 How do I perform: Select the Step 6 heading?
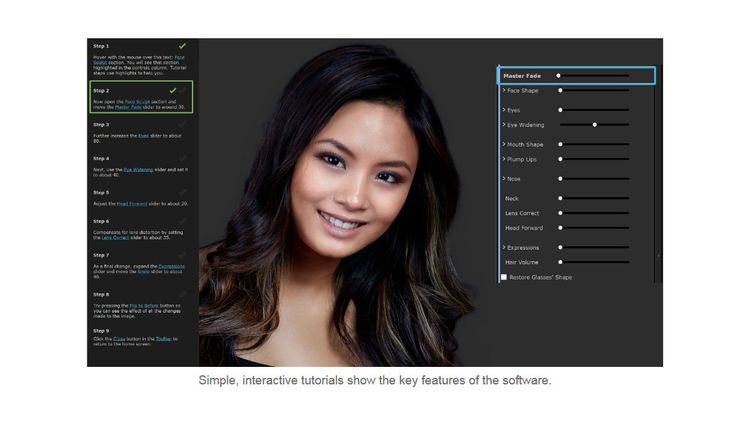(x=101, y=221)
